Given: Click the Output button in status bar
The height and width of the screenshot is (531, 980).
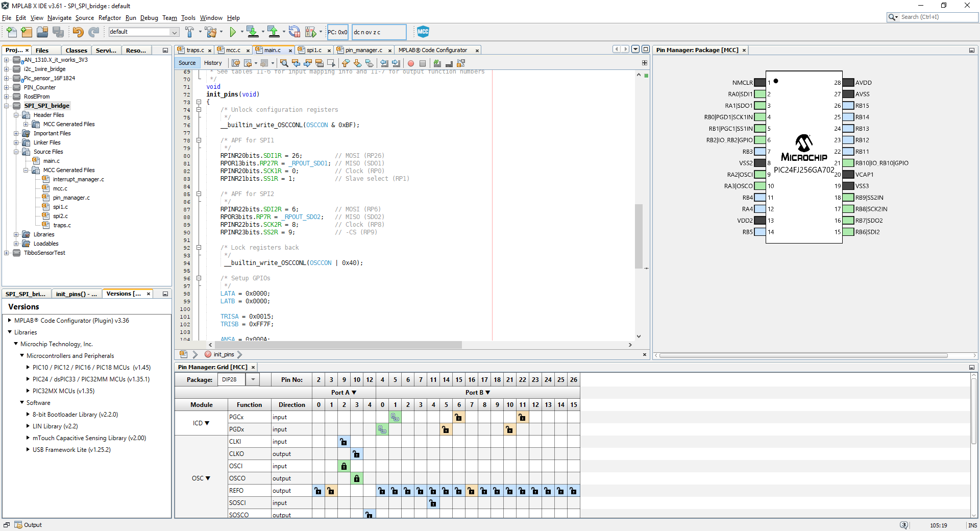Looking at the screenshot, I should (28, 525).
